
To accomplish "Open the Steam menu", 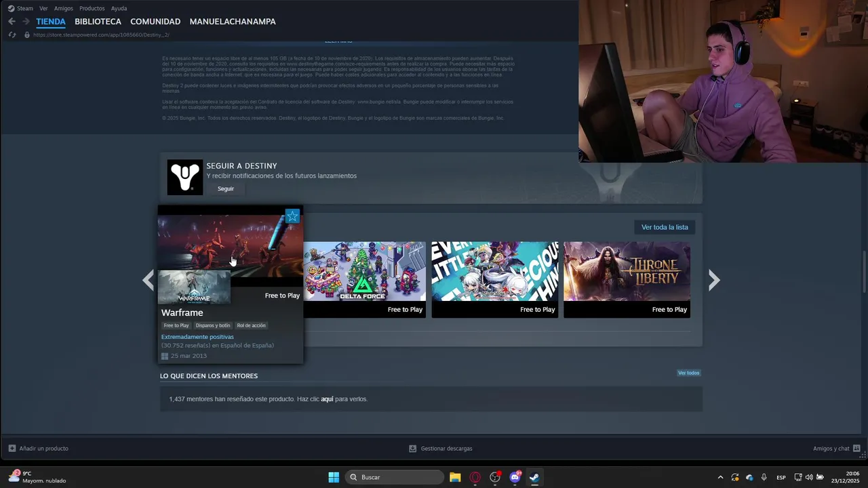I will (x=20, y=8).
